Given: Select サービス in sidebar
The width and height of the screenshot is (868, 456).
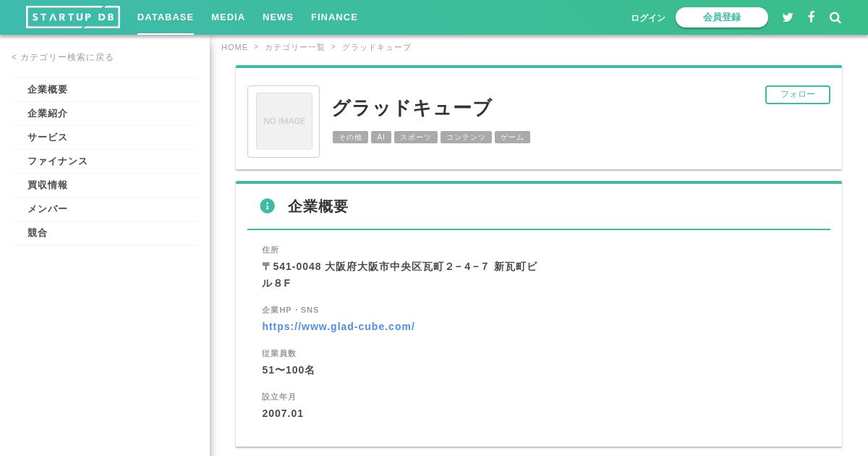Looking at the screenshot, I should (x=105, y=138).
